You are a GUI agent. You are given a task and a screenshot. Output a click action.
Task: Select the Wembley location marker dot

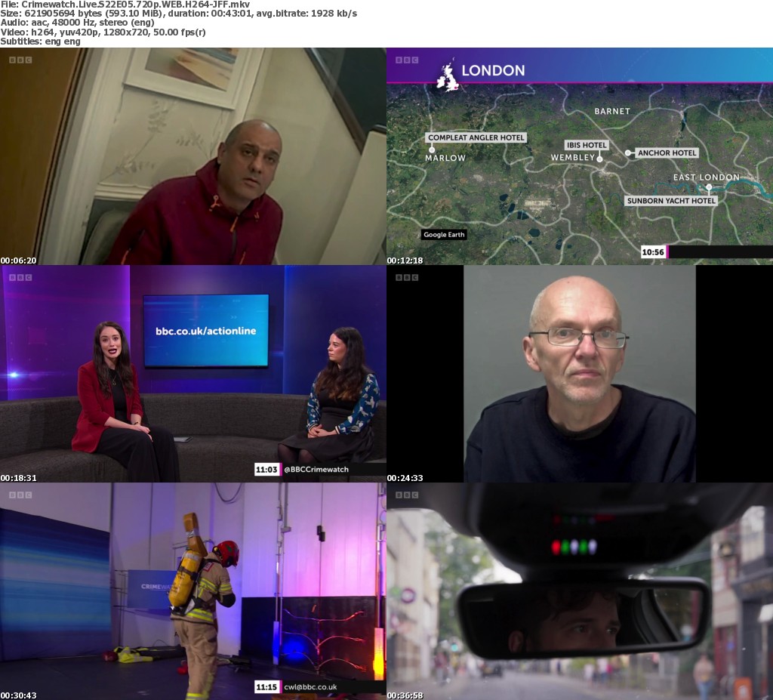click(x=600, y=159)
